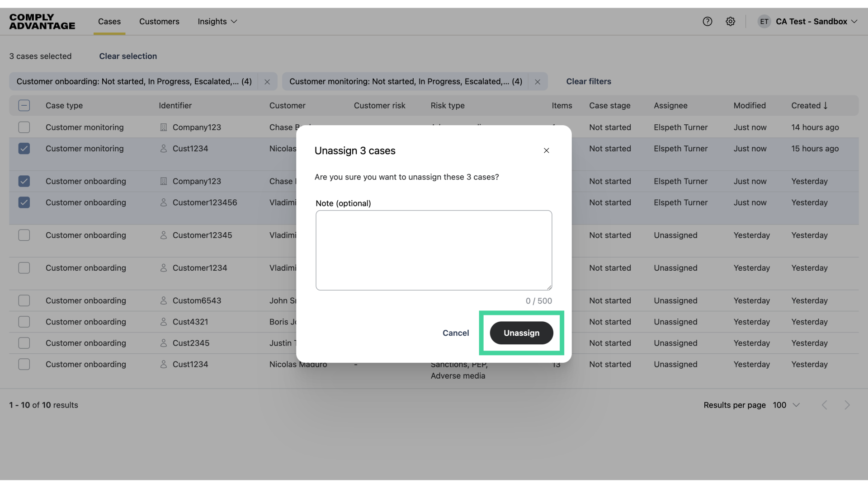Open the Results per page 100 dropdown
The height and width of the screenshot is (488, 868).
[x=786, y=405]
